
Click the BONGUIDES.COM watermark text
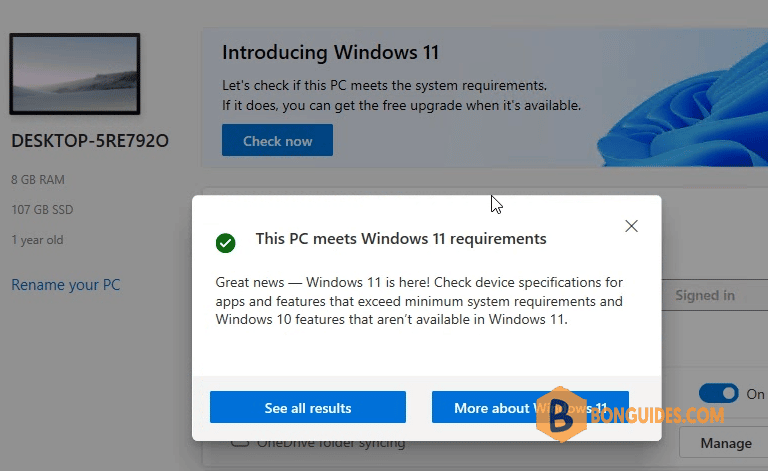[x=657, y=416]
